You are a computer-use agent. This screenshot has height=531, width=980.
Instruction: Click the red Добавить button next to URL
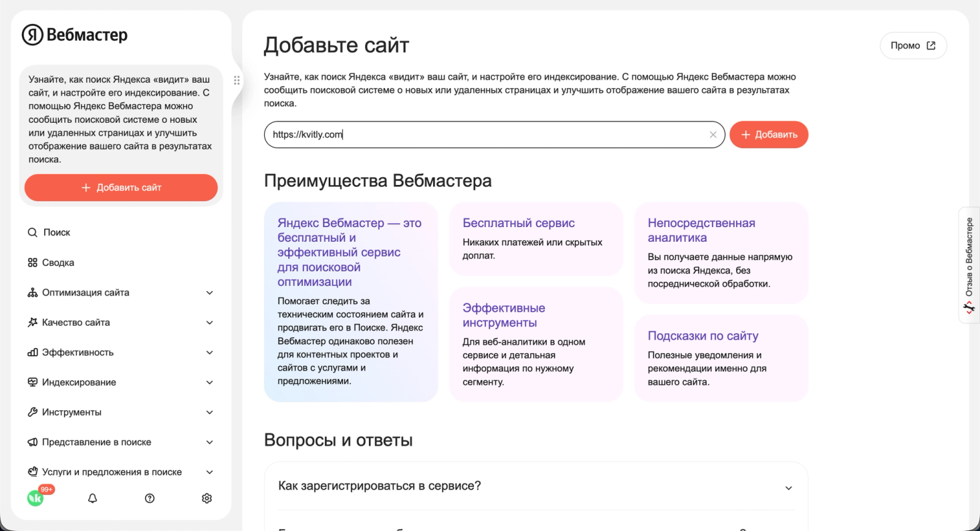769,134
